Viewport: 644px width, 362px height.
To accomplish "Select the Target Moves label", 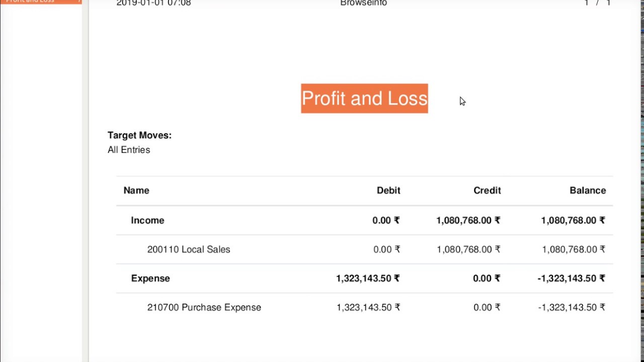I will click(139, 135).
